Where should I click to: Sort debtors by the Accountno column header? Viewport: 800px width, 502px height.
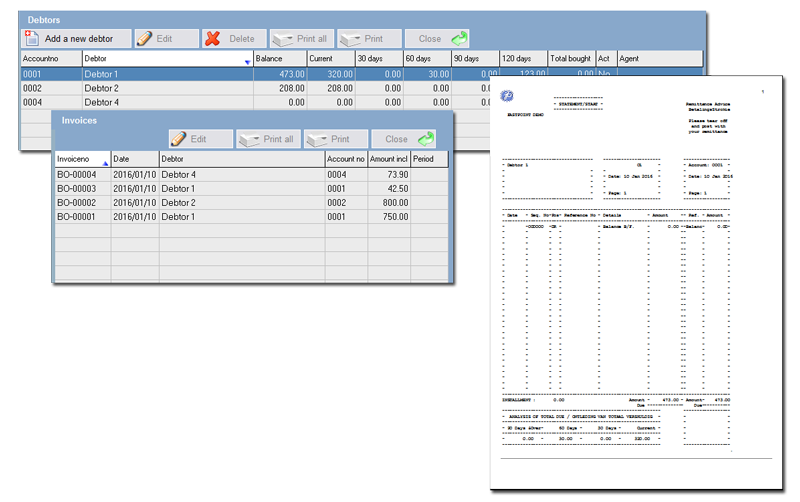pyautogui.click(x=51, y=58)
